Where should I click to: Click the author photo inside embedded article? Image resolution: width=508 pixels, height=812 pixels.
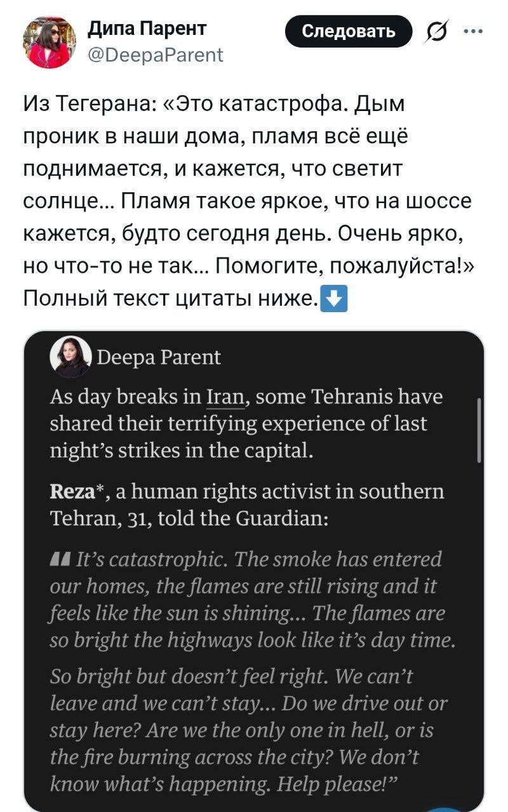click(70, 356)
